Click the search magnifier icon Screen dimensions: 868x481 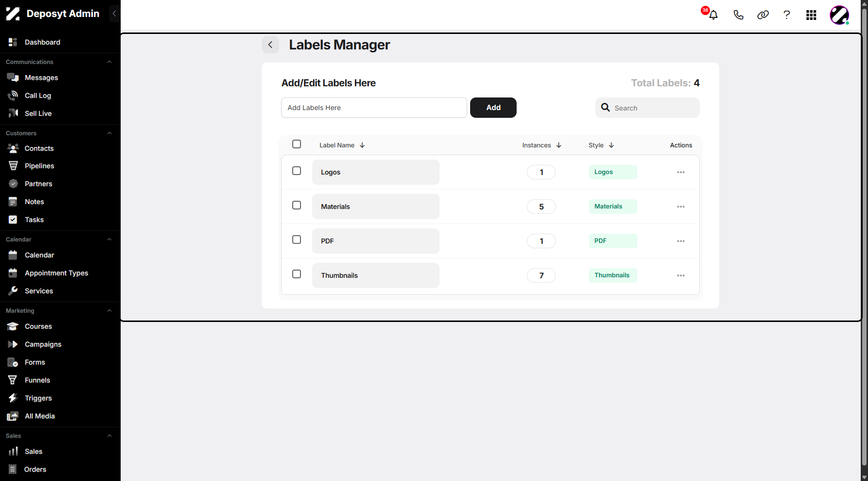coord(605,108)
